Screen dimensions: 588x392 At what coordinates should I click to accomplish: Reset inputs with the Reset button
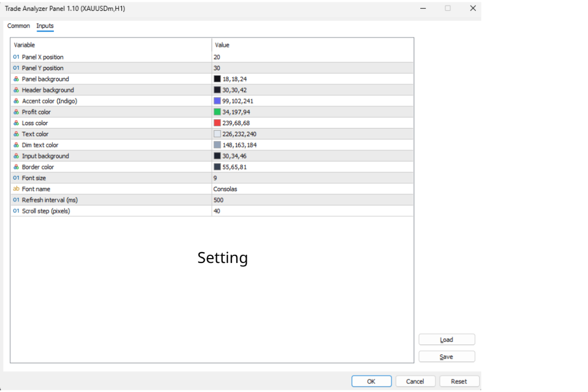(x=459, y=382)
